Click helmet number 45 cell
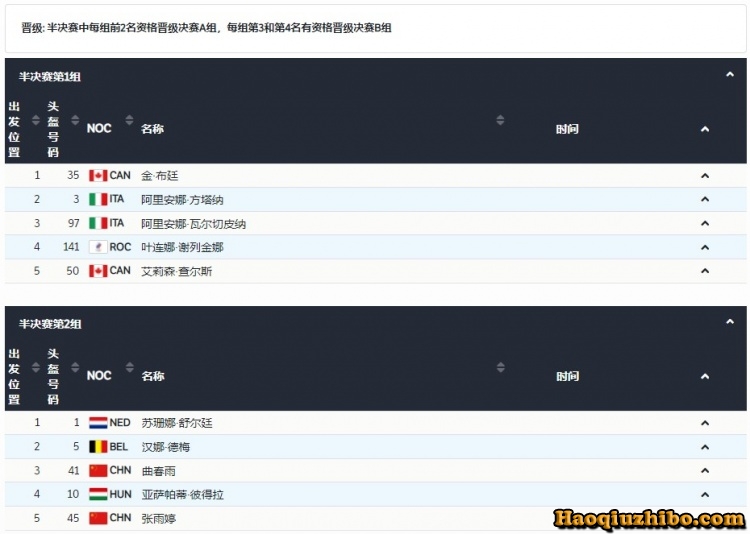Image resolution: width=750 pixels, height=534 pixels. coord(73,518)
